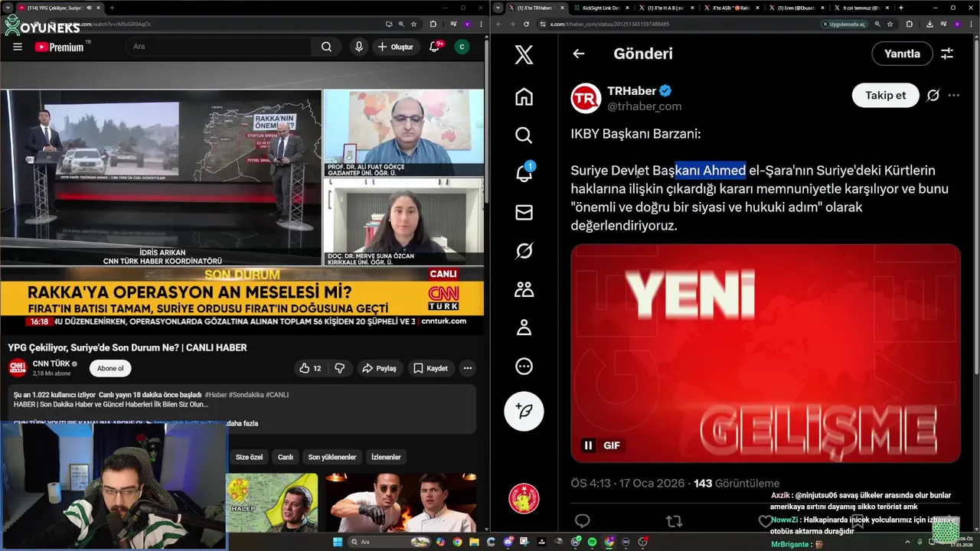The height and width of the screenshot is (551, 980).
Task: Click the Oluştur create button
Action: (395, 47)
